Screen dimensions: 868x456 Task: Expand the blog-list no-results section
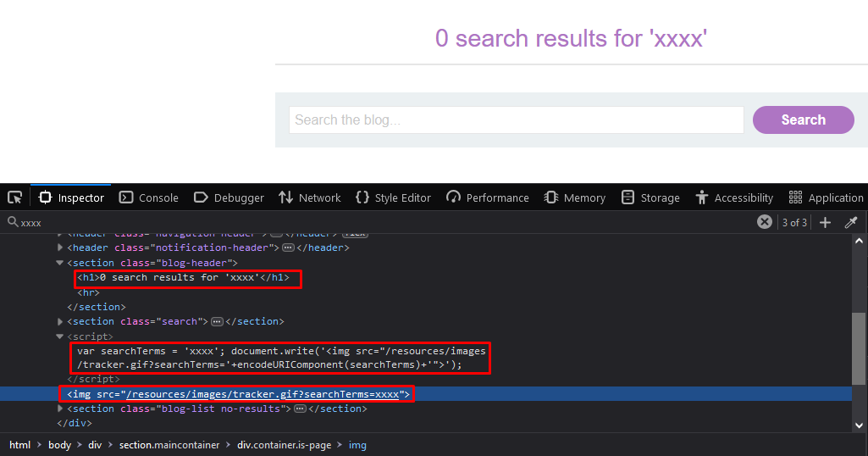pos(60,409)
